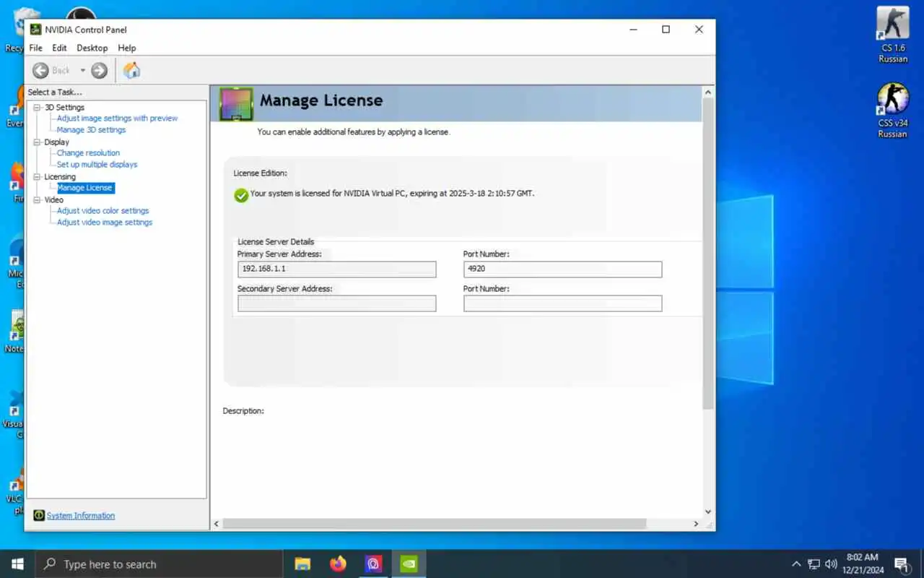Screen dimensions: 924x578
Task: Click the network tray icon
Action: click(814, 564)
